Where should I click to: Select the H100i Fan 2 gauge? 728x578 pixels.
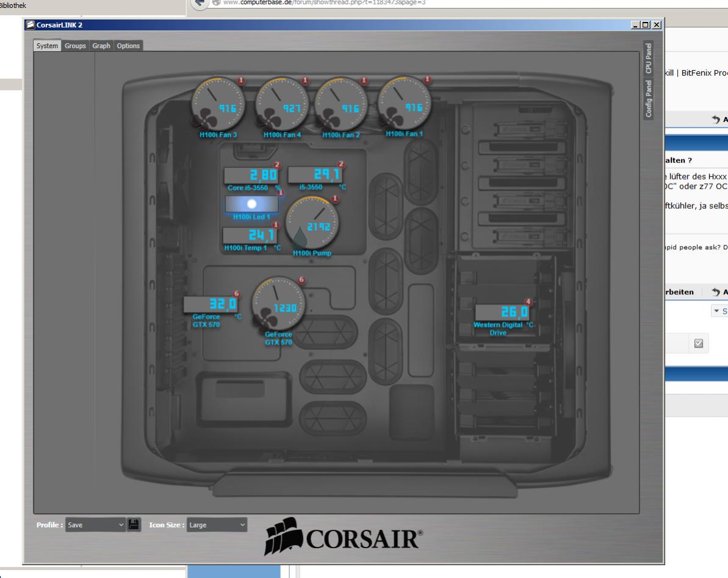pos(341,104)
